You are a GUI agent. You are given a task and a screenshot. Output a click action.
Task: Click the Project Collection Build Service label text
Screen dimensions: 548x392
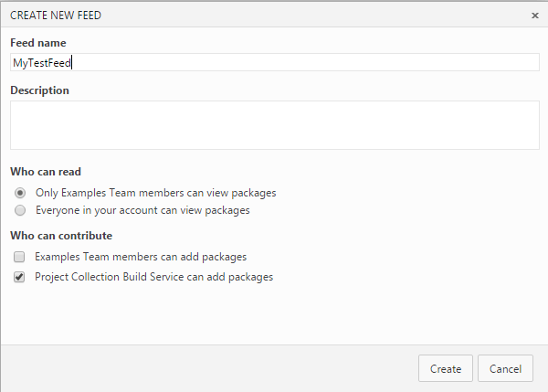(153, 276)
